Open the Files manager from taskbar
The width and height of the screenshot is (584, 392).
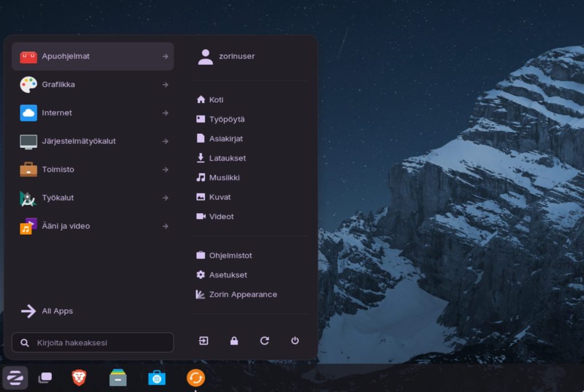click(117, 378)
